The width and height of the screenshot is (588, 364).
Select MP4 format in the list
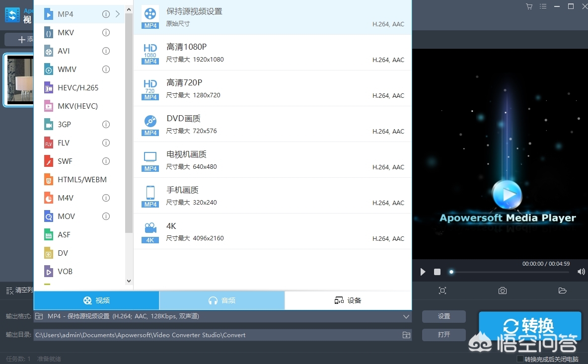(79, 14)
